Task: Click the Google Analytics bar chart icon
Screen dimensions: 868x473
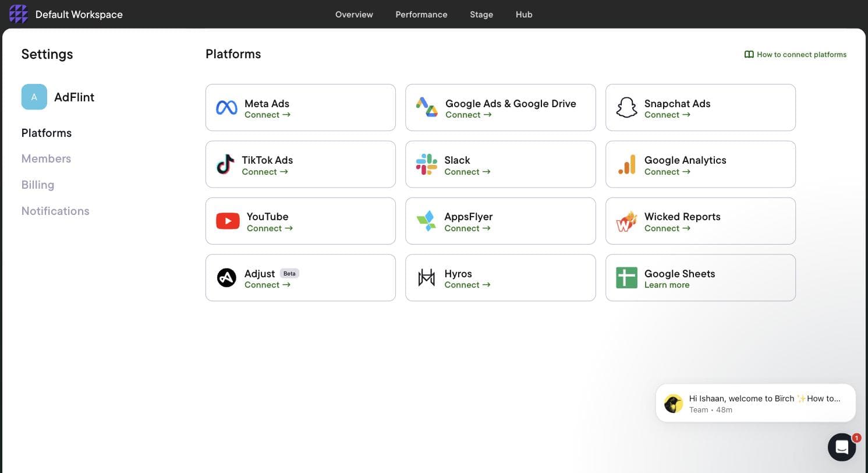Action: click(x=626, y=164)
